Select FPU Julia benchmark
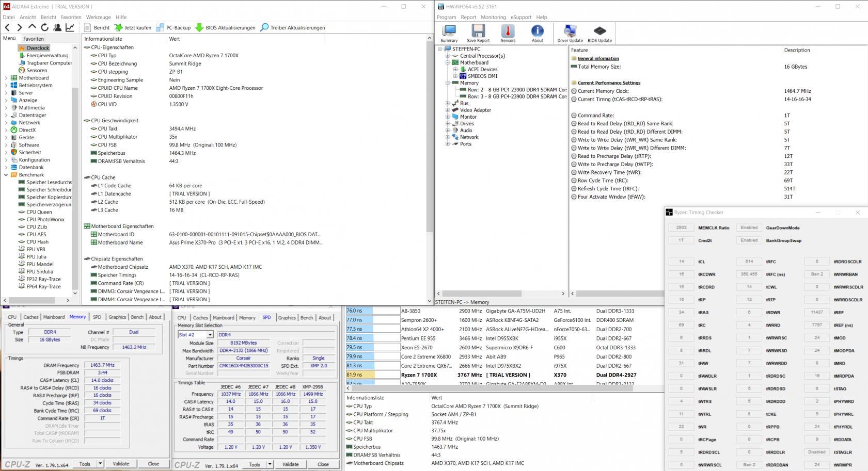Image resolution: width=868 pixels, height=471 pixels. coord(36,256)
